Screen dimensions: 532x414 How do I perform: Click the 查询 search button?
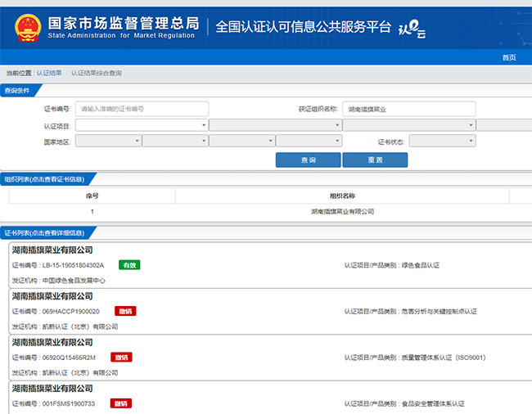pyautogui.click(x=308, y=160)
